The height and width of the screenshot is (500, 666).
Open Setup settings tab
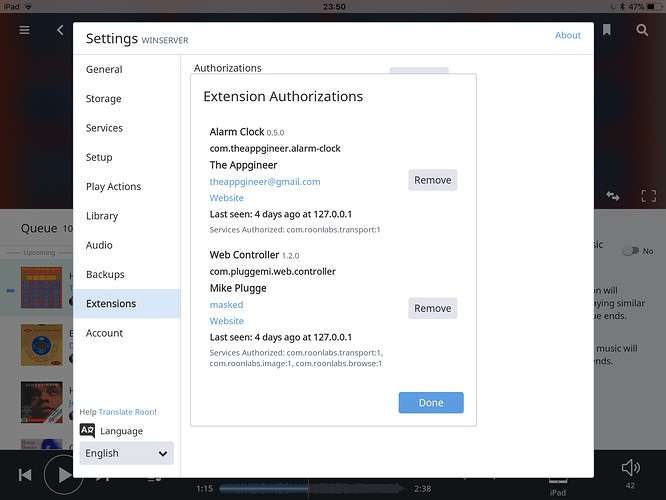(127, 157)
